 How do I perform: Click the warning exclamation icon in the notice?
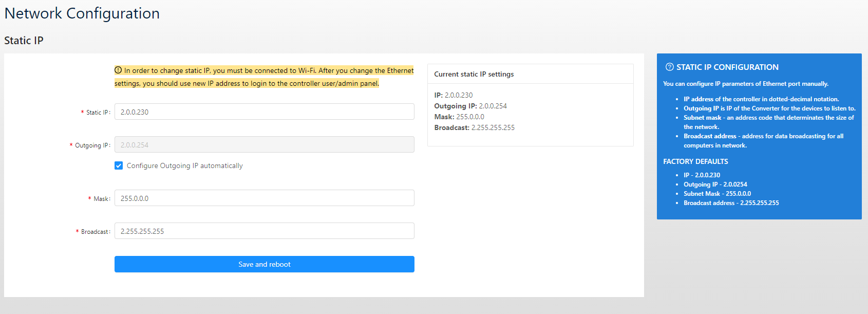coord(118,70)
